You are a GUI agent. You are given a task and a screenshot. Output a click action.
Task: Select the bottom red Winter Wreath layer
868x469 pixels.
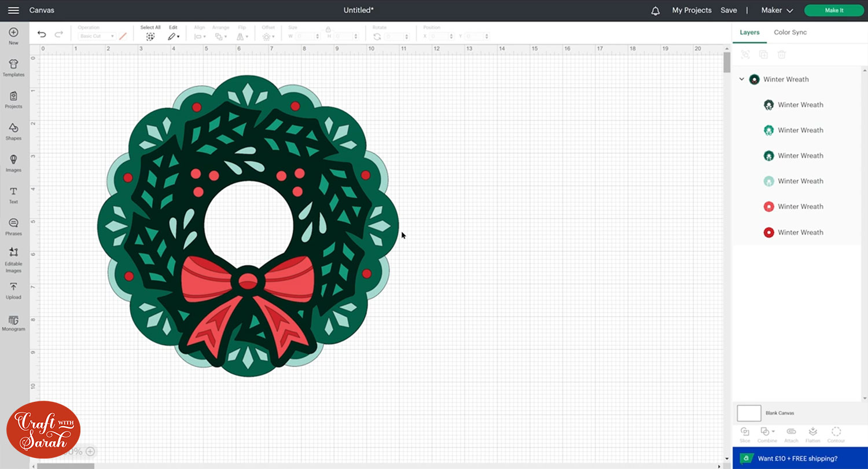(800, 232)
